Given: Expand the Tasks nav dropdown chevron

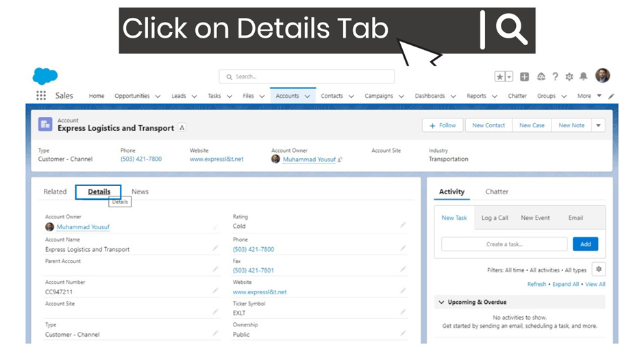Looking at the screenshot, I should click(x=230, y=96).
